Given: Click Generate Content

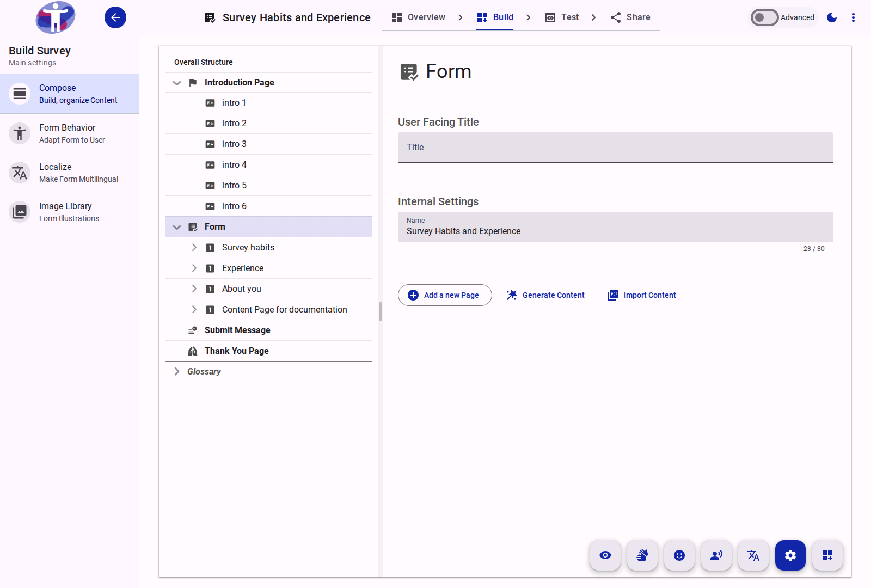Looking at the screenshot, I should [x=545, y=295].
